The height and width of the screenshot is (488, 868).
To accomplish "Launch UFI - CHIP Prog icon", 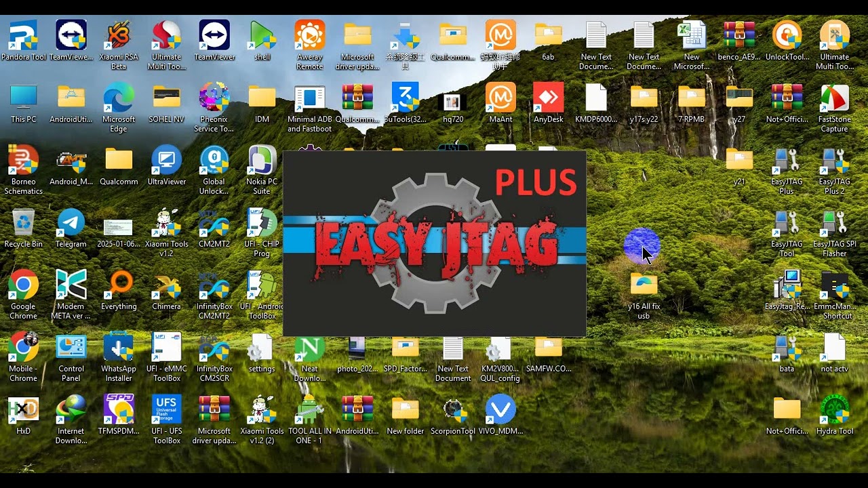I will pos(262,232).
